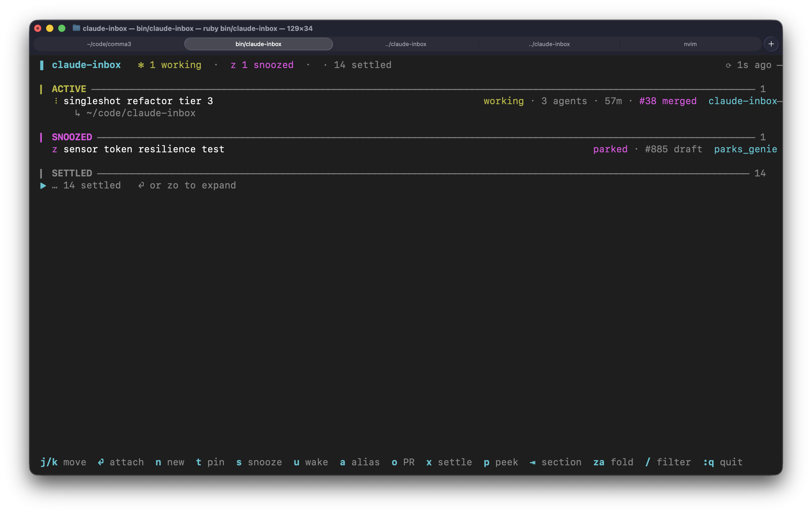The width and height of the screenshot is (812, 514).
Task: Click the 't pin' footer hint
Action: click(x=210, y=462)
